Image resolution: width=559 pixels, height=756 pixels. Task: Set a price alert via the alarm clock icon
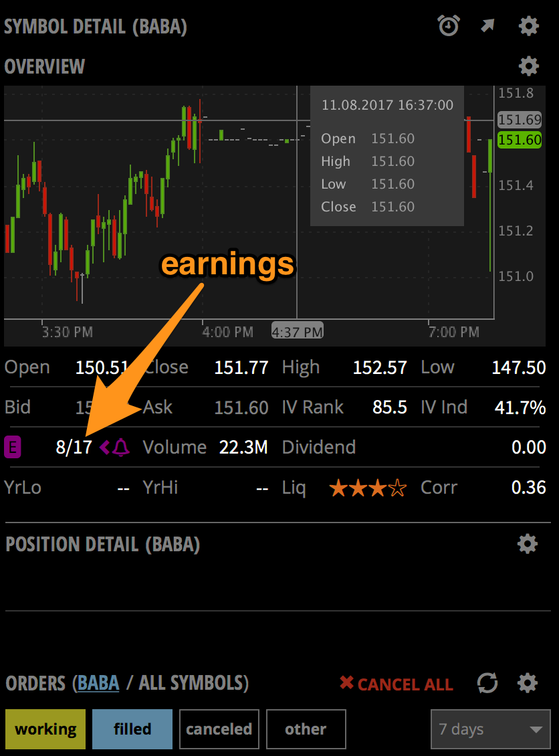point(449,25)
